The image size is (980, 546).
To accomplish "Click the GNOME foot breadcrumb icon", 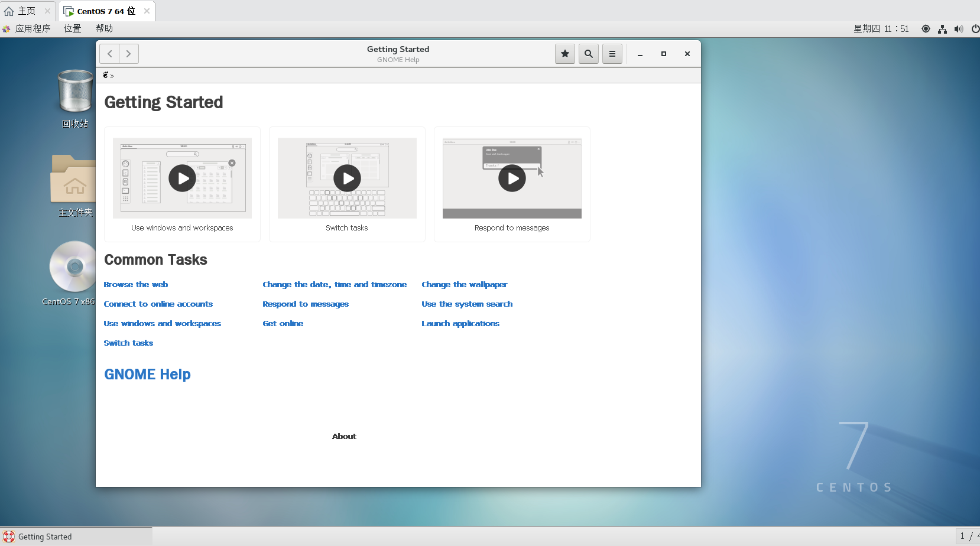I will click(106, 75).
